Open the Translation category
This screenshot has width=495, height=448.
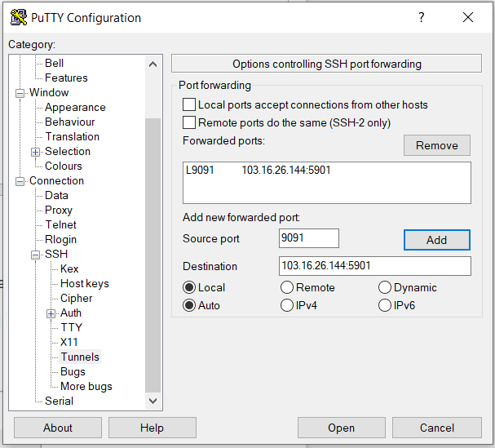click(x=73, y=136)
